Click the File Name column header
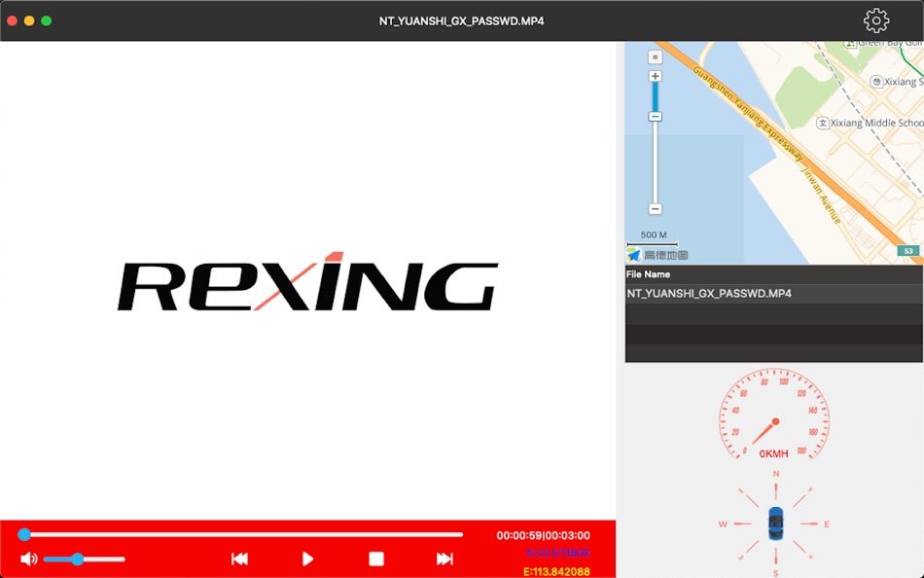Screen dimensions: 924x578 (774, 274)
